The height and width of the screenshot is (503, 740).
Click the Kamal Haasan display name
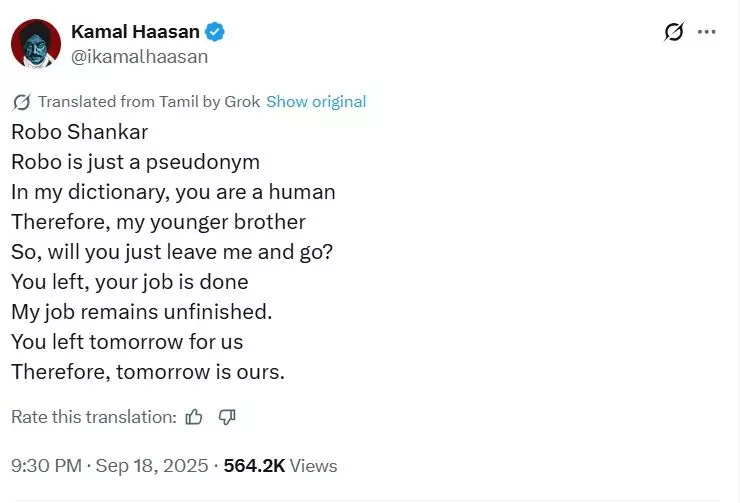coord(135,32)
